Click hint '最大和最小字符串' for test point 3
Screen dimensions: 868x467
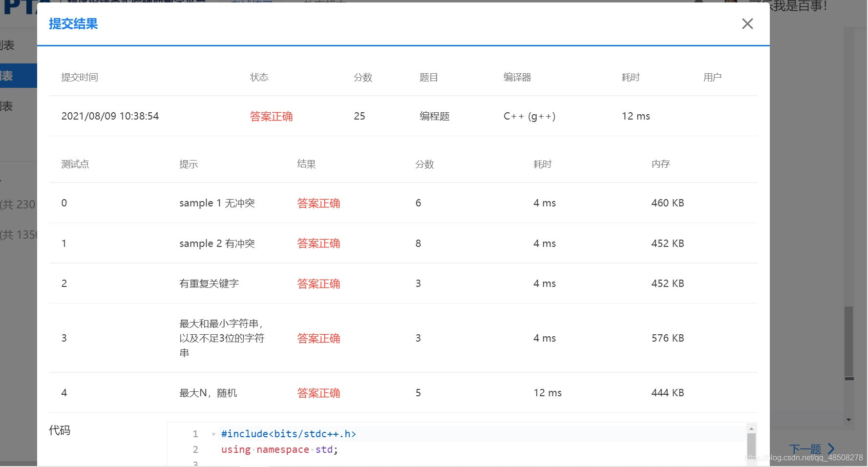(222, 338)
